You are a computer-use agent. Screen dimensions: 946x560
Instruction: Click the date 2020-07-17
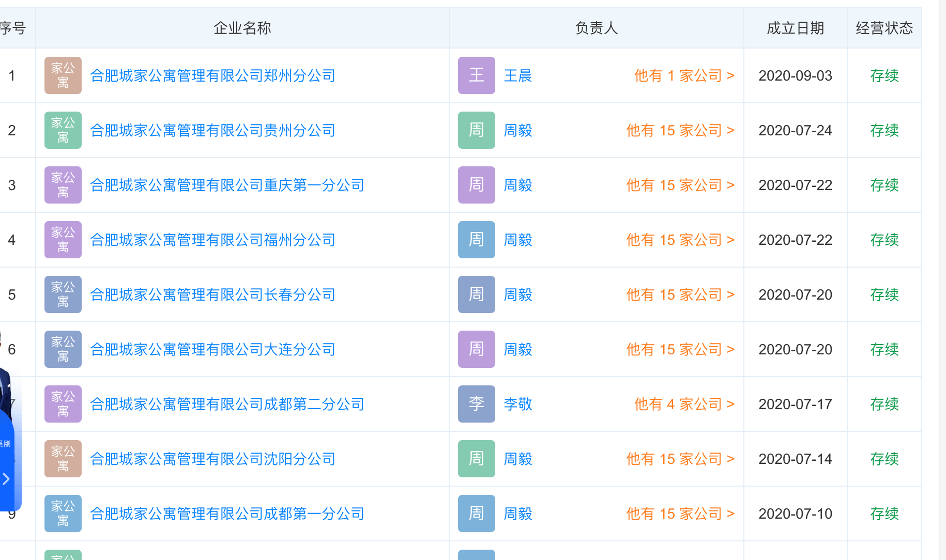tap(796, 405)
